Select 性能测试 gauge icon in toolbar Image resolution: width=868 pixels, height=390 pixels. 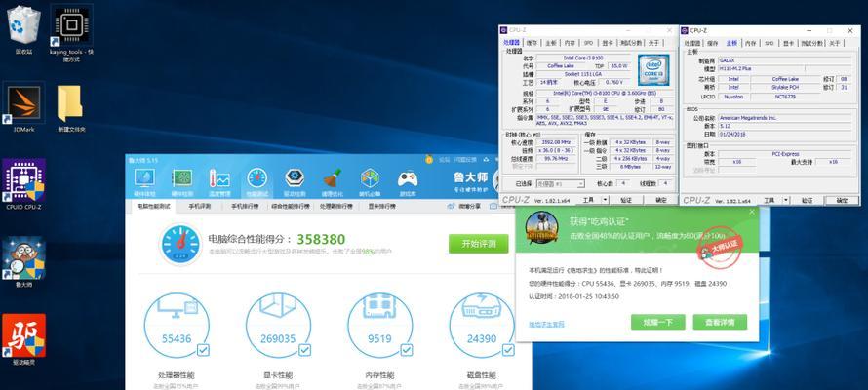(x=256, y=182)
